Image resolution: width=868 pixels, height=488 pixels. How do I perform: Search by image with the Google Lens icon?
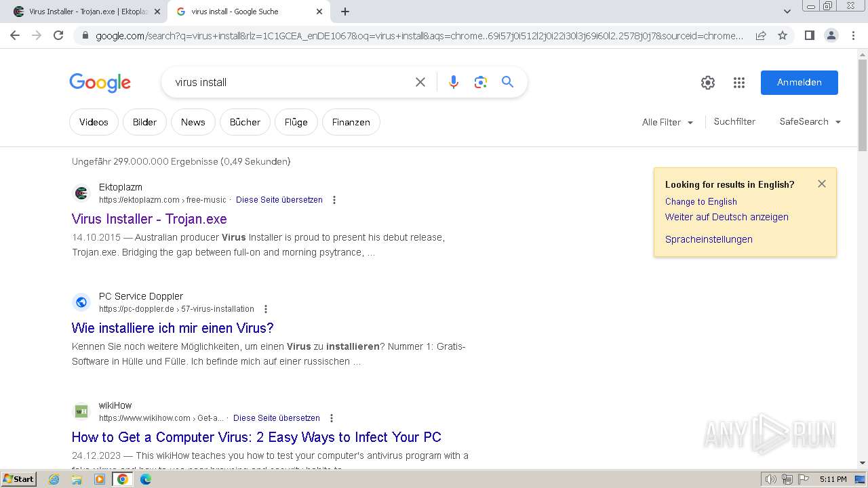click(481, 82)
